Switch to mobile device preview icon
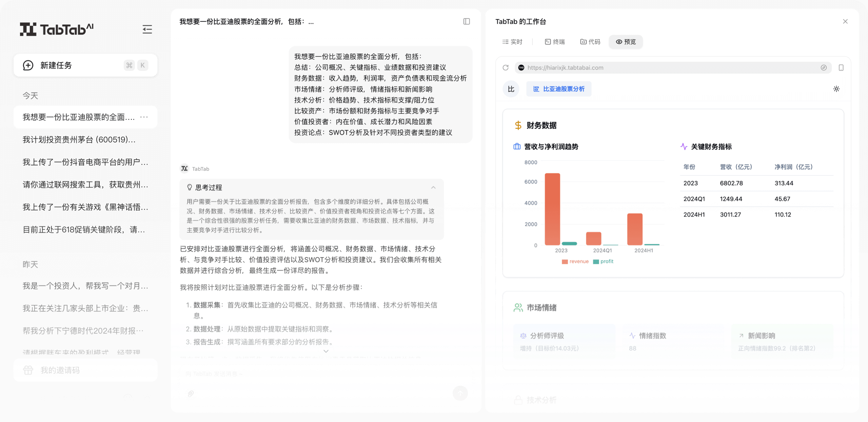Screen dimensions: 868x422 [841, 68]
